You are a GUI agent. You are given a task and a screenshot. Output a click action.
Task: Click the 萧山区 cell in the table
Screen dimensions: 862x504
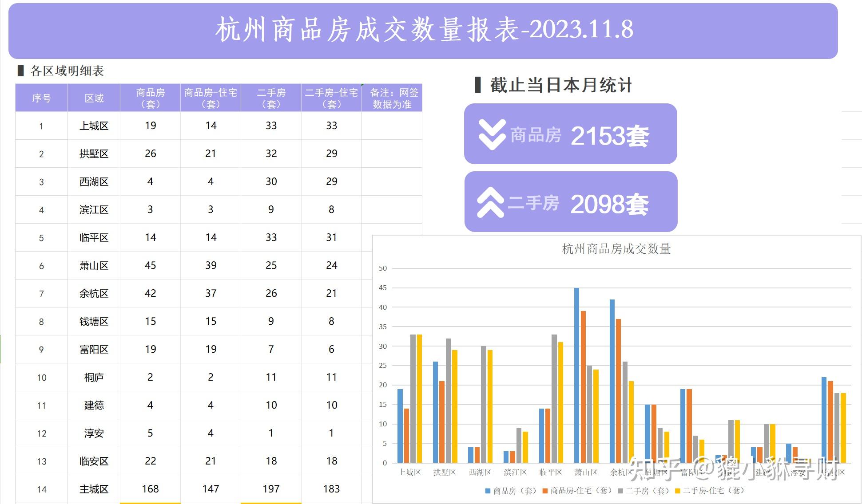point(94,266)
